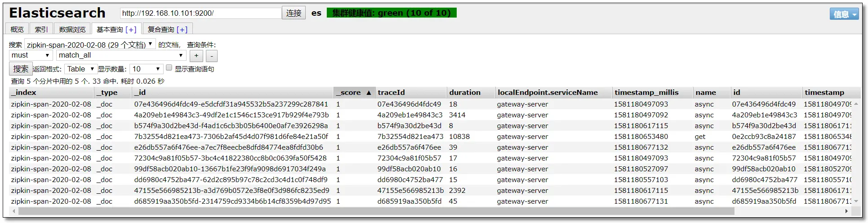
Task: Select row with _id starting d685919aa350b5fd-2314759c
Action: click(431, 201)
